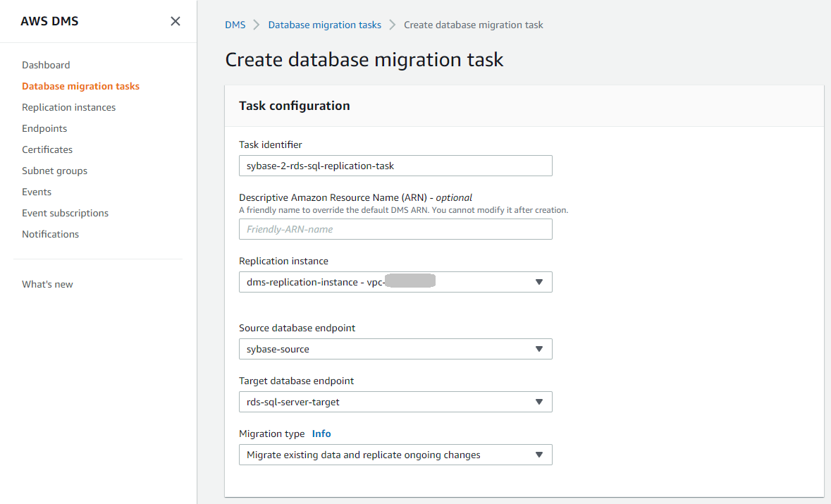The image size is (831, 504).
Task: Click the Task identifier text field
Action: coord(395,166)
